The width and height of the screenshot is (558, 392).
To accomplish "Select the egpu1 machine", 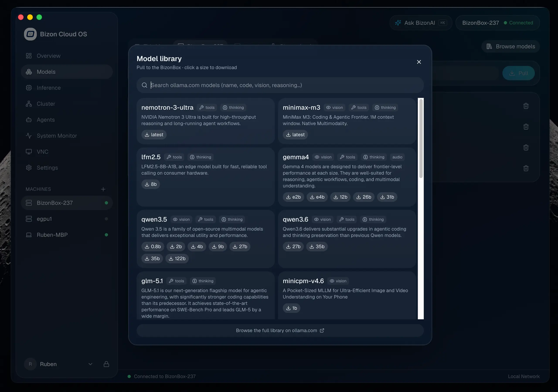I will coord(67,219).
